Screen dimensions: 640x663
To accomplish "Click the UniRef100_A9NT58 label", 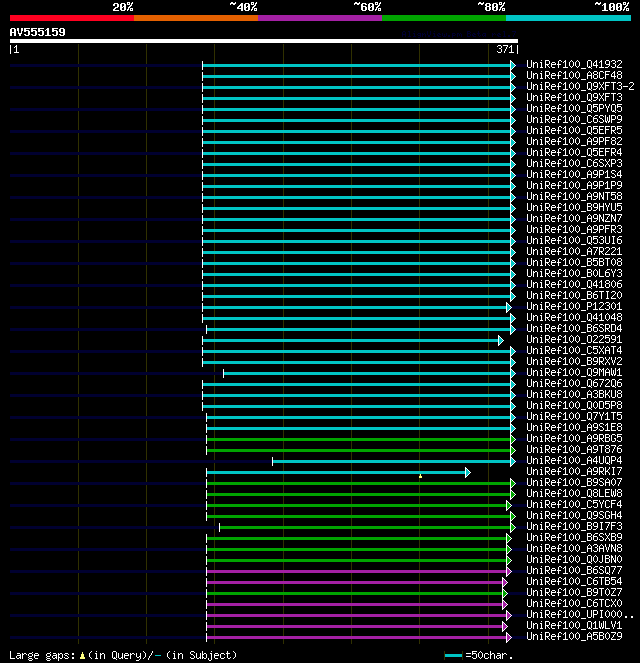I will pyautogui.click(x=574, y=196).
